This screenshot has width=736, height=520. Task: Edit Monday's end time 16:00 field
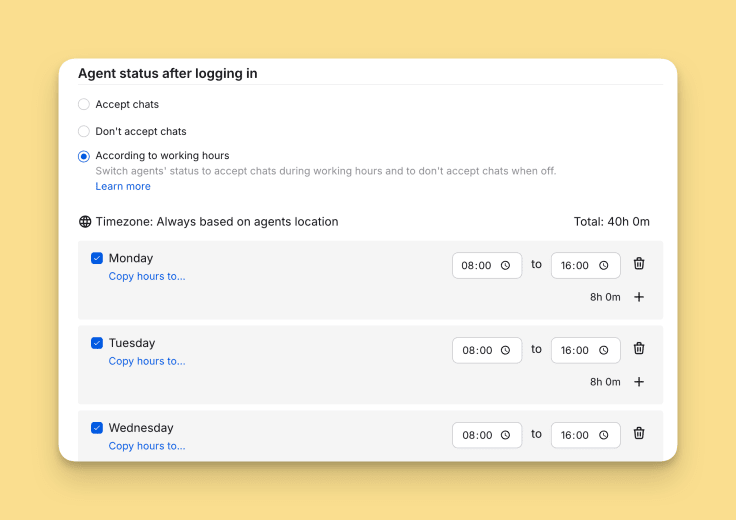pyautogui.click(x=576, y=266)
